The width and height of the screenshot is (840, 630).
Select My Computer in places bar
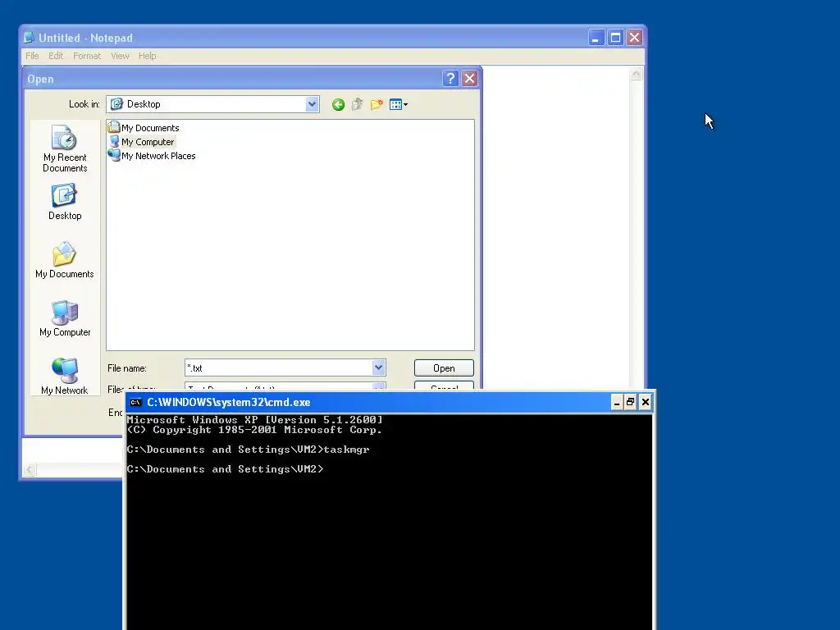click(65, 319)
